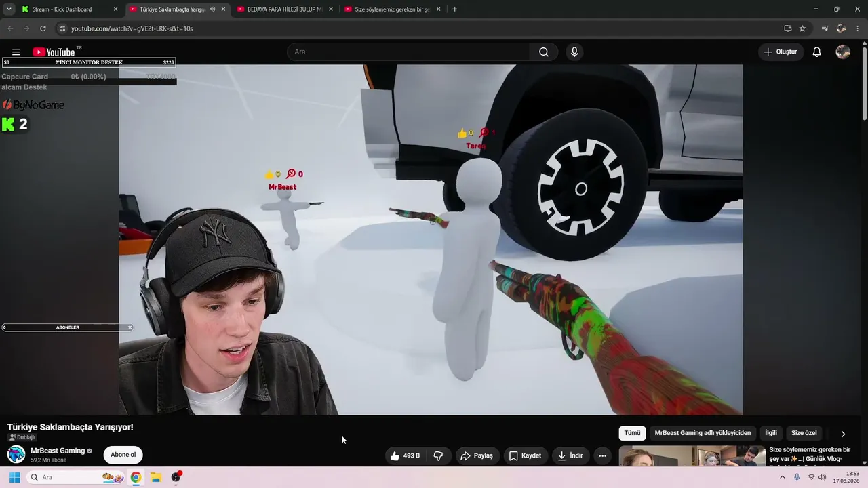Save the video with Kaydet
Screen dimensions: 868x488
click(x=526, y=455)
